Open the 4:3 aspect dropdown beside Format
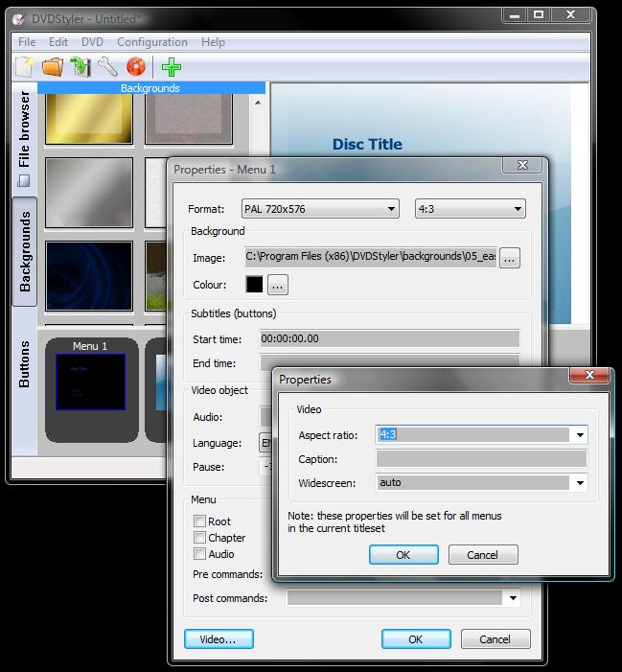 470,209
